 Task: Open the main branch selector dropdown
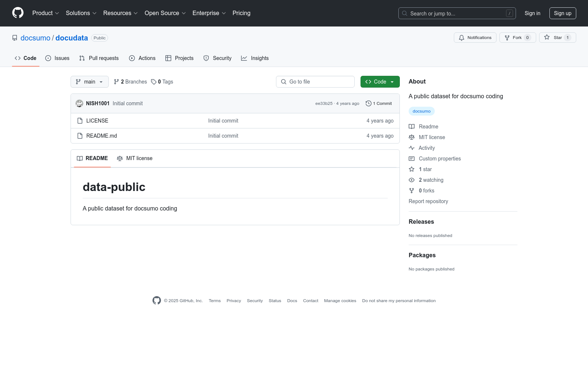[x=90, y=82]
